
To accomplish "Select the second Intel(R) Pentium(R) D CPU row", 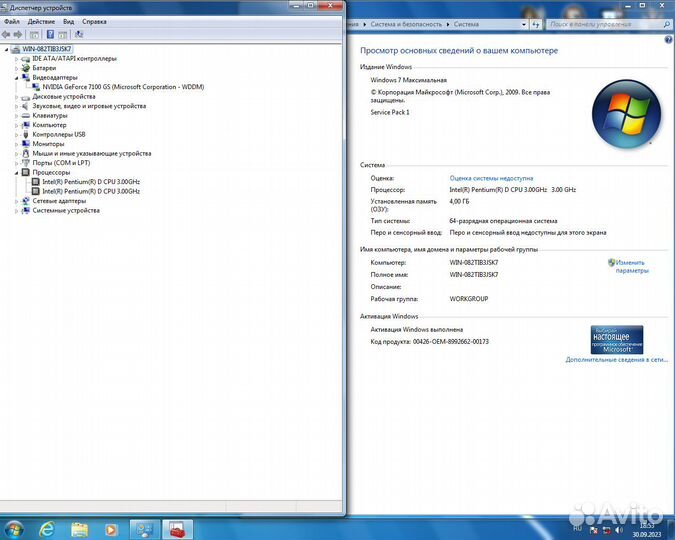I will tap(91, 191).
